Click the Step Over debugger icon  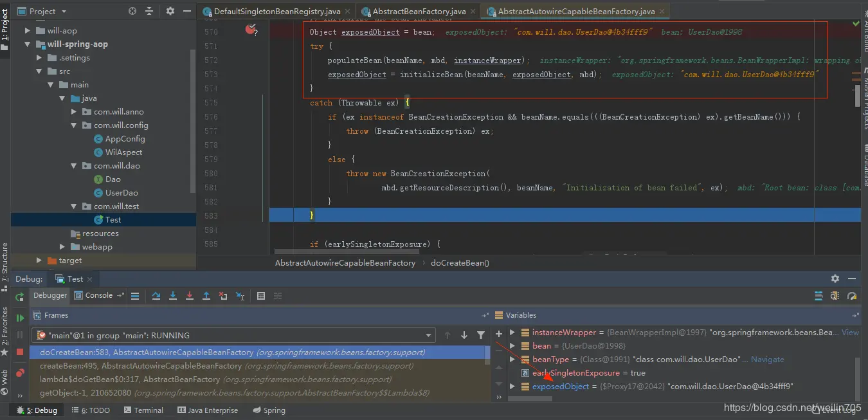pyautogui.click(x=156, y=296)
